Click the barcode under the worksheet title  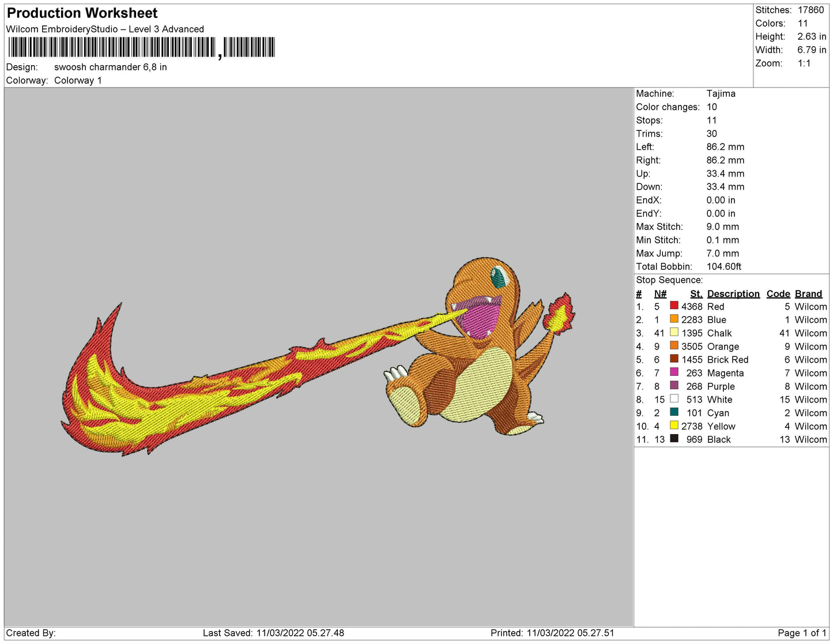[x=141, y=48]
